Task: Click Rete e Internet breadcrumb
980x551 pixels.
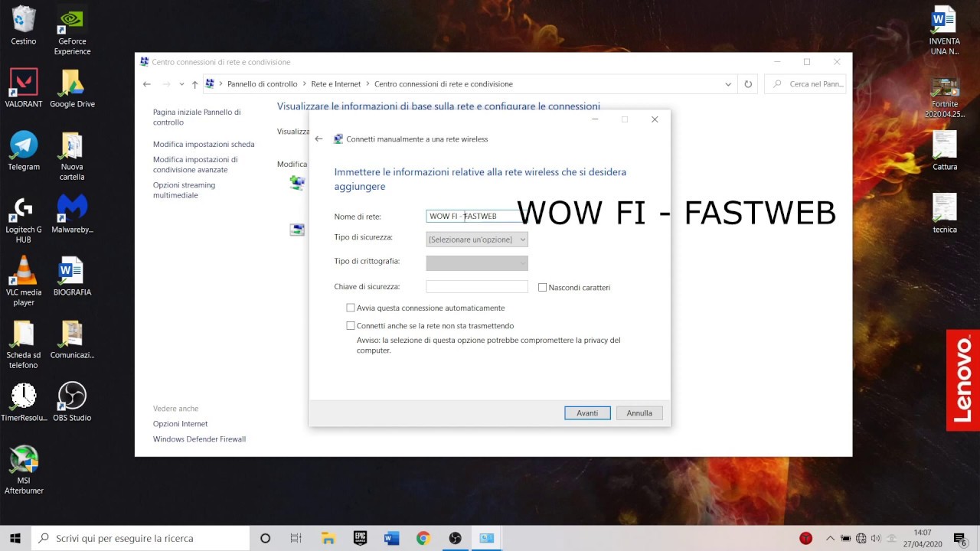Action: pyautogui.click(x=335, y=84)
